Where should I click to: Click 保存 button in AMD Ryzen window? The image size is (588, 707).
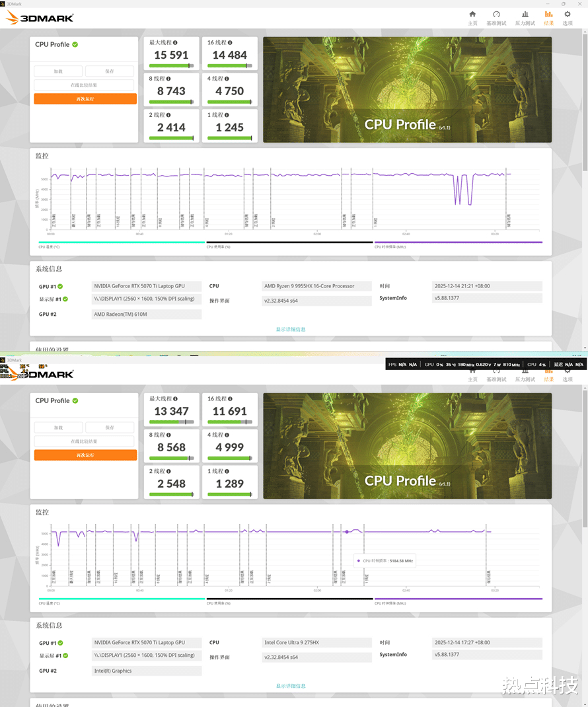110,71
